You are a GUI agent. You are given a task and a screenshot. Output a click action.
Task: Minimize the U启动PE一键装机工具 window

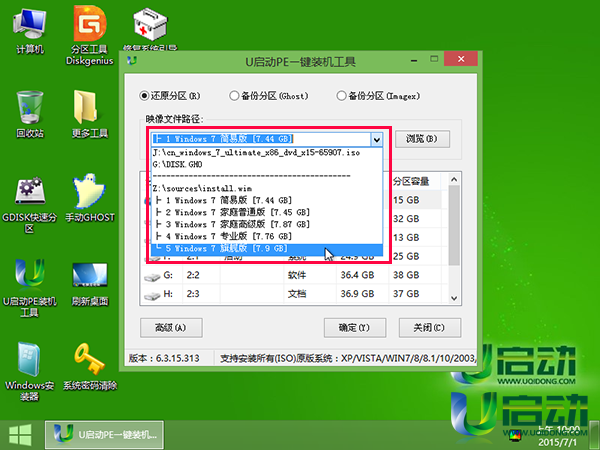point(414,60)
